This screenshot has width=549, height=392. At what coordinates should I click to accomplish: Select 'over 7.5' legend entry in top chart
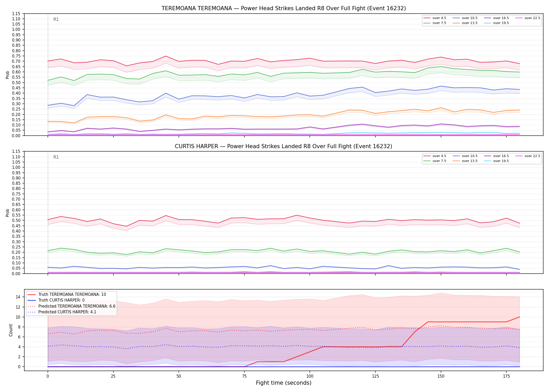[x=435, y=23]
